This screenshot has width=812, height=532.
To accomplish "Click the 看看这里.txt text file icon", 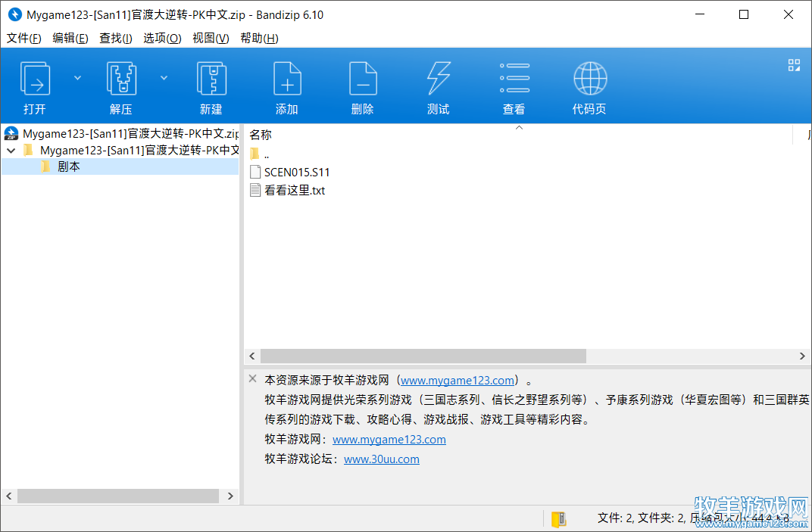I will click(x=255, y=190).
